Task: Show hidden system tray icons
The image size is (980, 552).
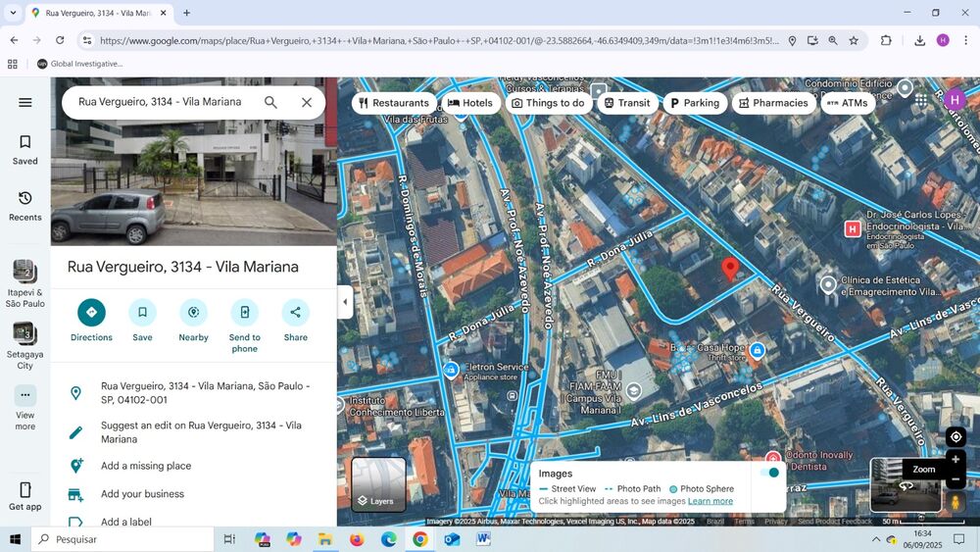Action: pos(875,539)
